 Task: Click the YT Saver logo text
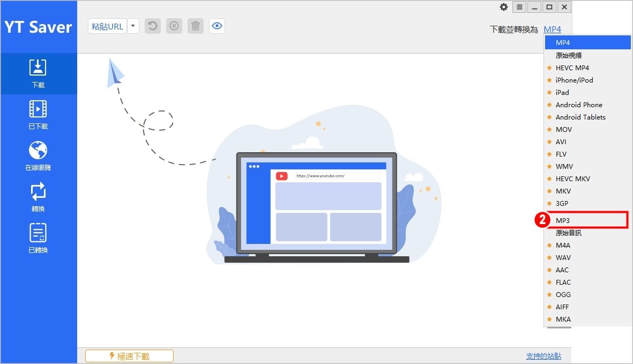tap(38, 27)
